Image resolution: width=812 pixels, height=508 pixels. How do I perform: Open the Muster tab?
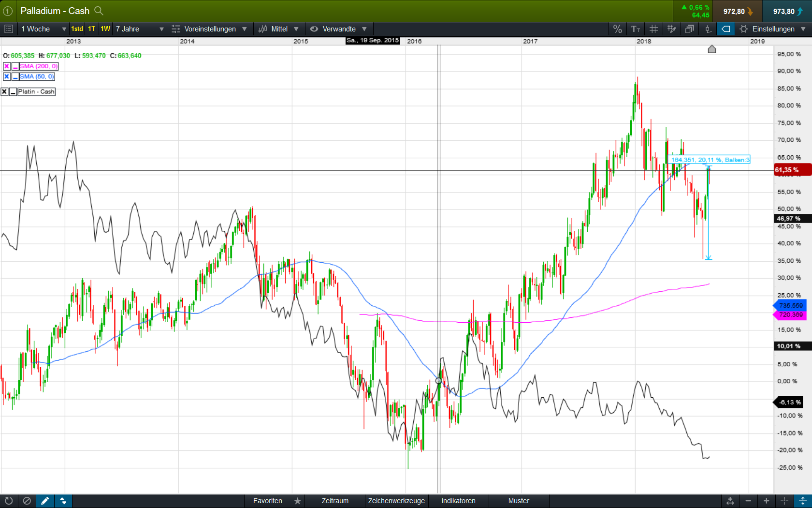(519, 501)
